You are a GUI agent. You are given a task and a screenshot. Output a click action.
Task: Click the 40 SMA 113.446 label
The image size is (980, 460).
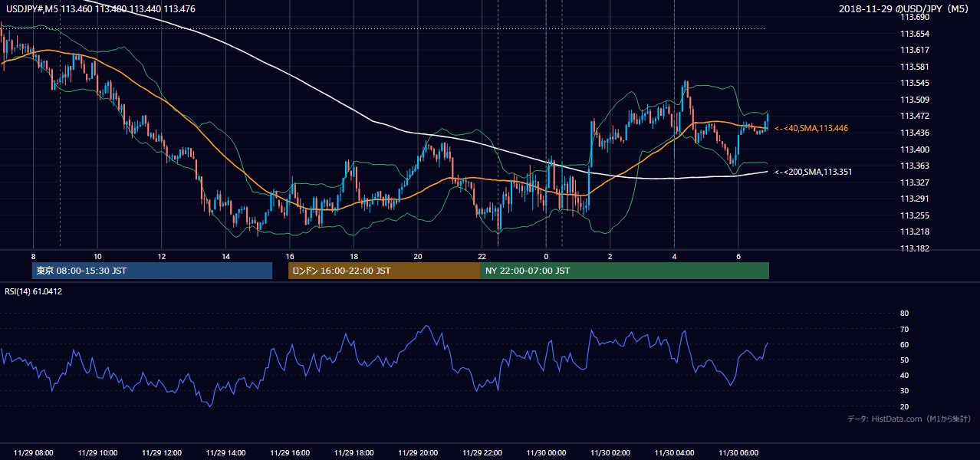pos(811,128)
